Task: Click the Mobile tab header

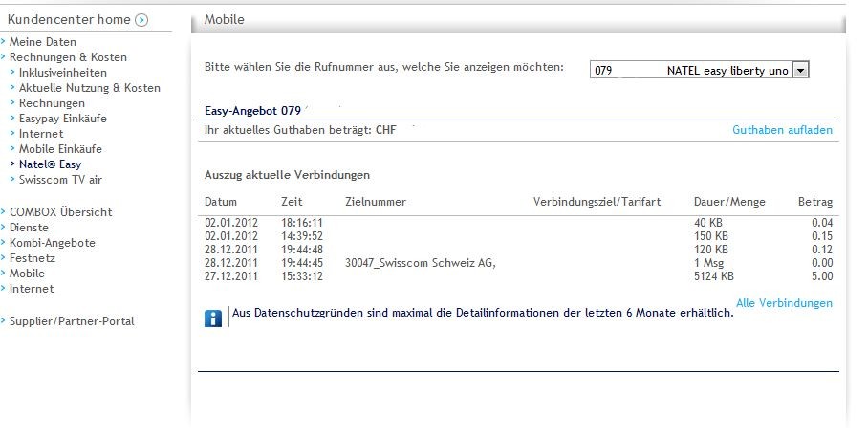Action: [225, 19]
